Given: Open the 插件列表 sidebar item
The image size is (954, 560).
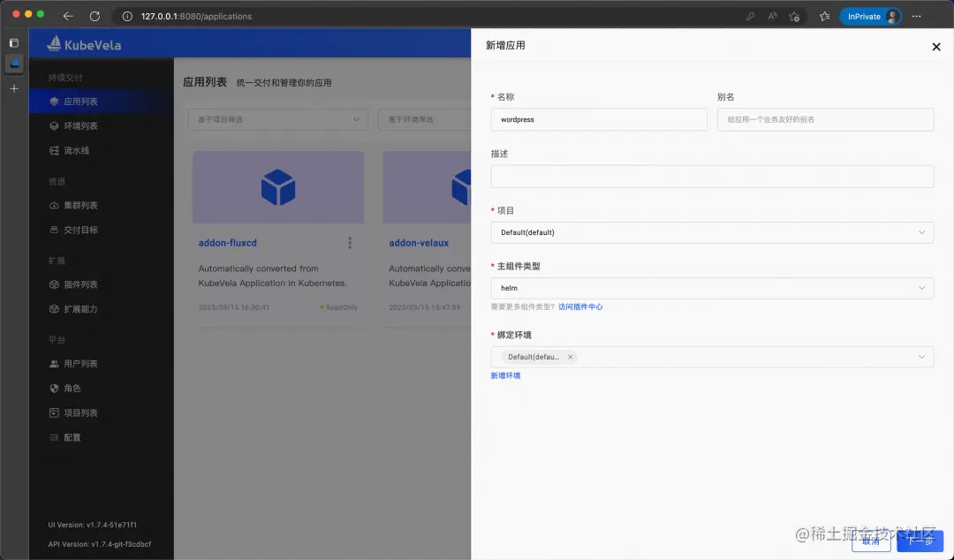Looking at the screenshot, I should [x=101, y=284].
